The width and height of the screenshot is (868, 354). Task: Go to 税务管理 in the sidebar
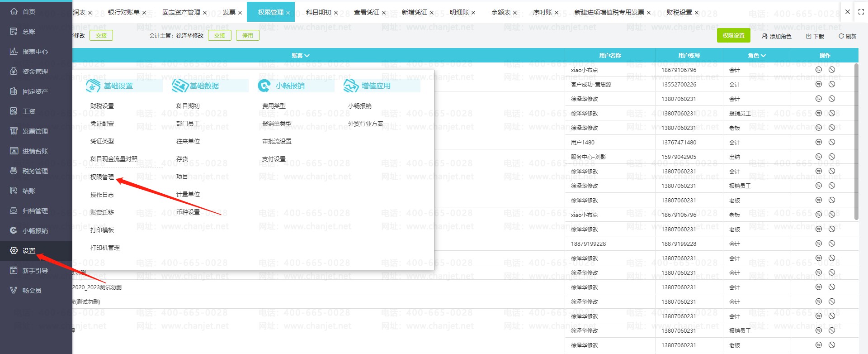pyautogui.click(x=35, y=171)
